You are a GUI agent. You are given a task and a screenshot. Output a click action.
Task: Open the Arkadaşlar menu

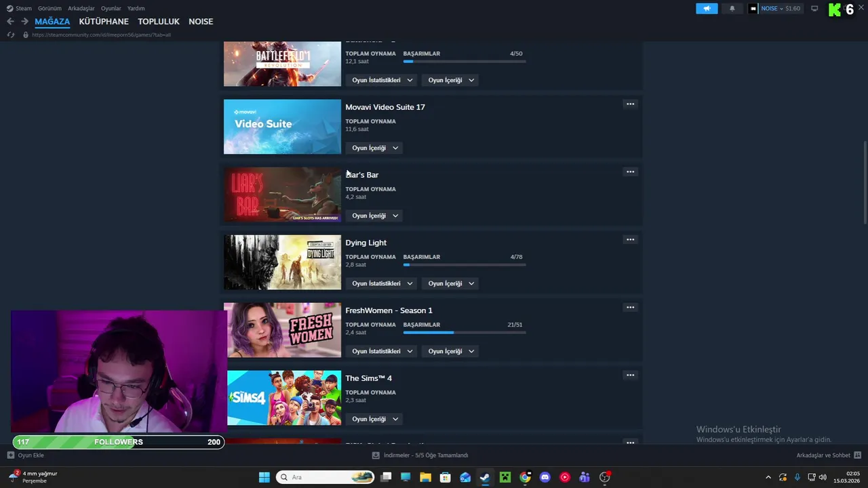click(x=81, y=9)
